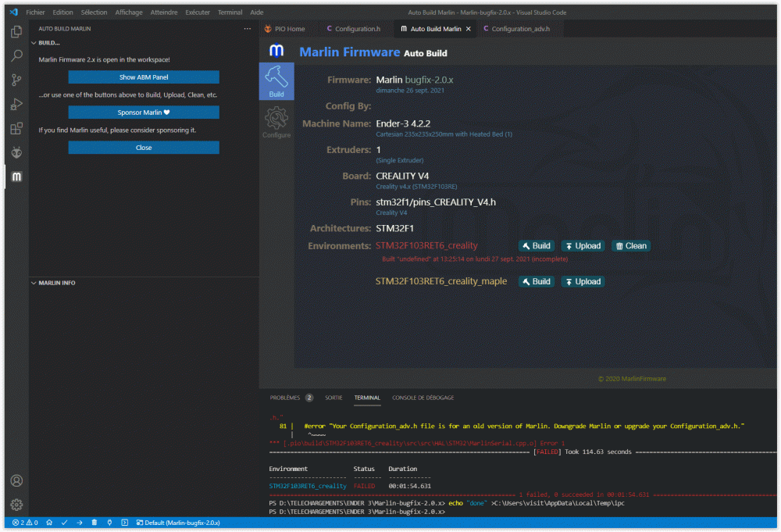This screenshot has width=781, height=532.
Task: Click the bugfix-2.0.x firmware version text
Action: [429, 80]
